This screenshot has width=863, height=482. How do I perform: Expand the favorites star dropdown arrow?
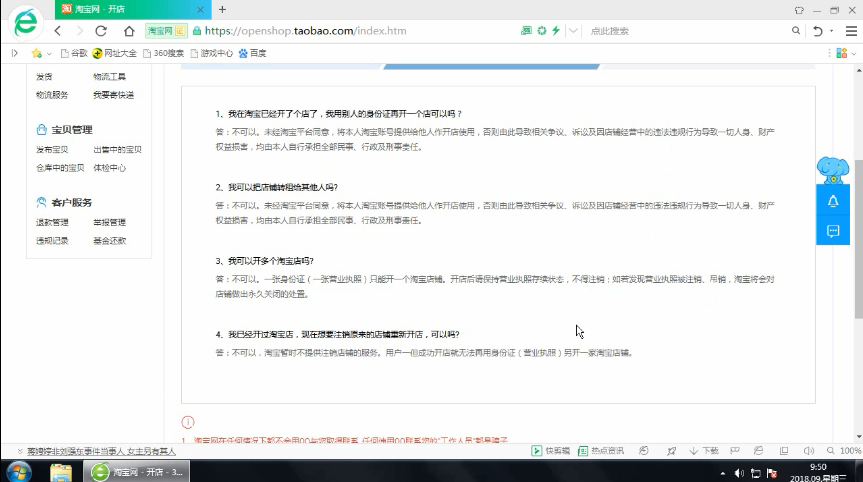tap(49, 53)
